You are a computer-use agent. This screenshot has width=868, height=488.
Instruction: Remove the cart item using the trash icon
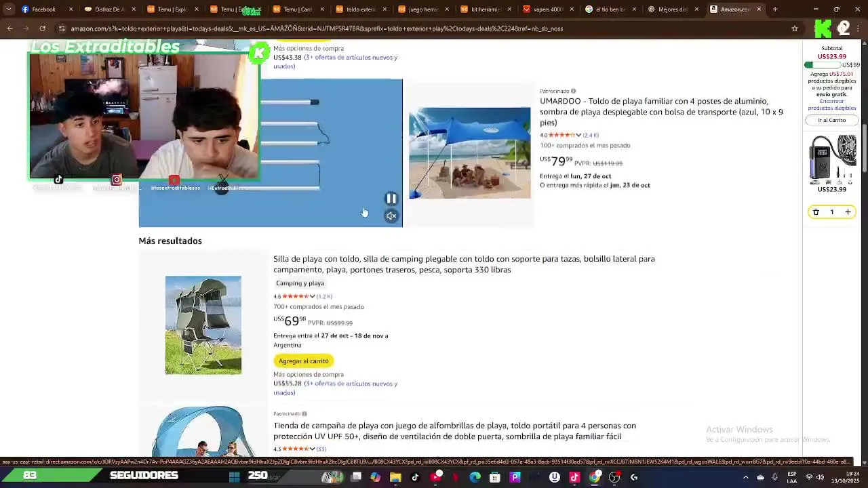click(816, 212)
